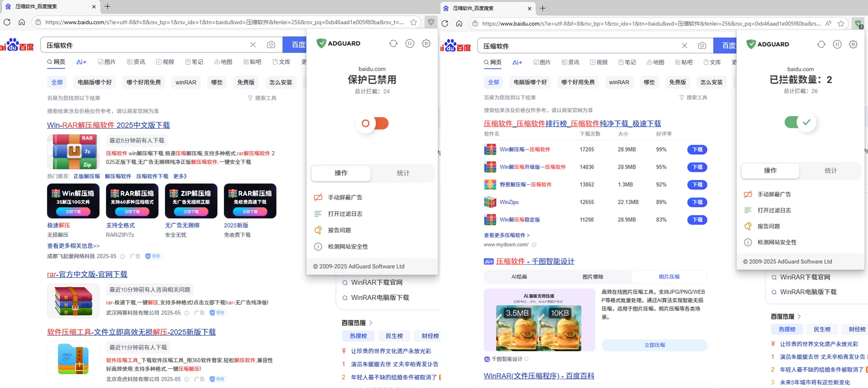The width and height of the screenshot is (868, 388).
Task: Click camera image search icon in left Baidu
Action: [271, 45]
